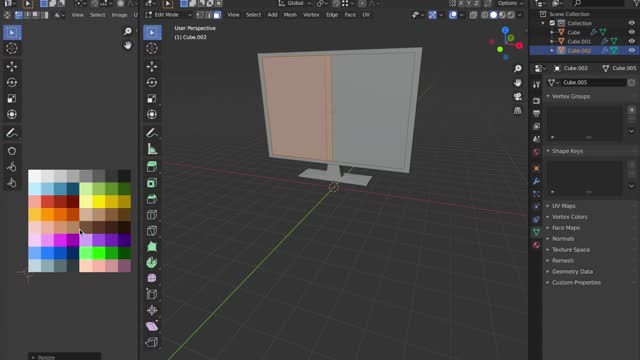Open the Modifier properties wrench tab
The width and height of the screenshot is (640, 360).
[x=536, y=181]
